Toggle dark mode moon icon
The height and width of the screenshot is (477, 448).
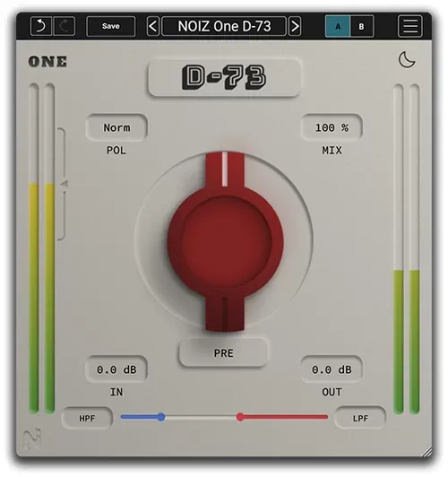point(407,60)
